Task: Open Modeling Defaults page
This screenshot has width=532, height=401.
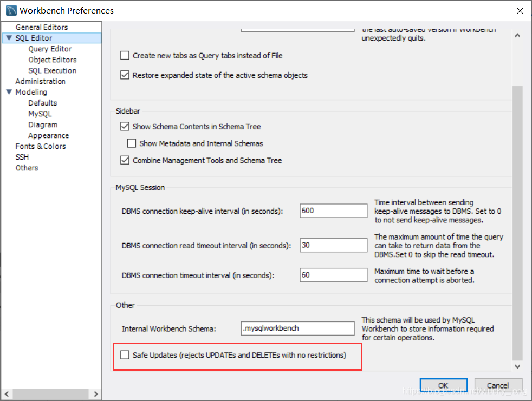Action: [43, 103]
